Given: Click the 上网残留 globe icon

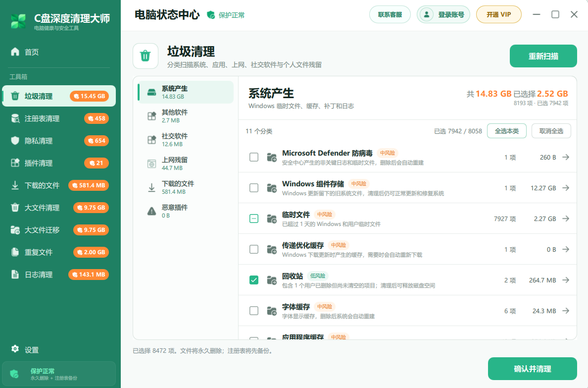Looking at the screenshot, I should pos(151,164).
